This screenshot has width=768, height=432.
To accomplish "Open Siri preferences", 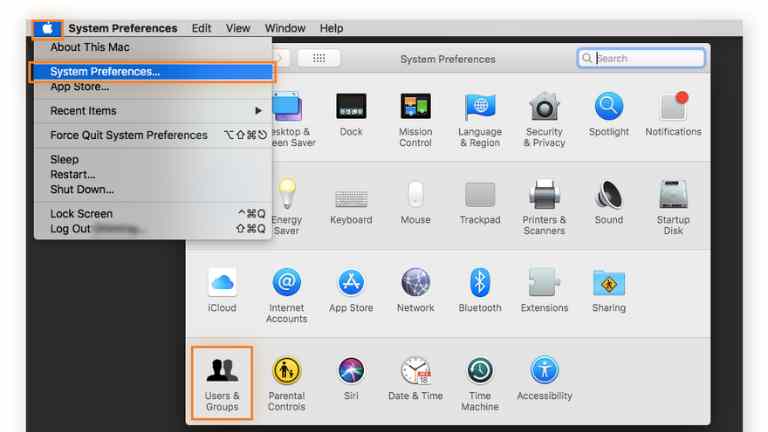I will coord(351,379).
